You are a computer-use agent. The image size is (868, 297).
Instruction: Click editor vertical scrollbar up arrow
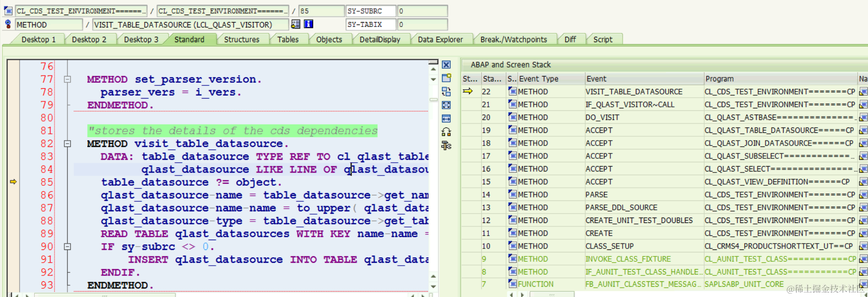433,69
